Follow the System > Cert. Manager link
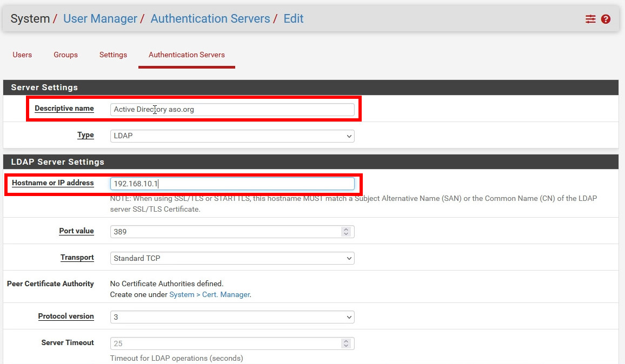 209,294
